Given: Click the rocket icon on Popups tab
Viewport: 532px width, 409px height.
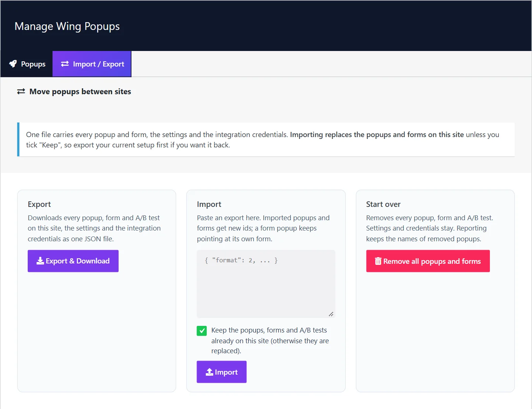Looking at the screenshot, I should 13,64.
